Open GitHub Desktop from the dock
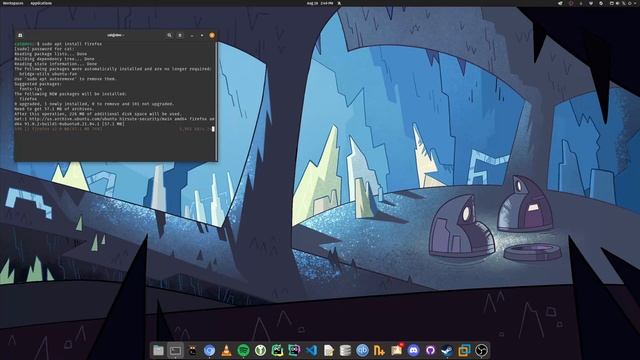Screen dimensions: 640x360 click(x=430, y=350)
